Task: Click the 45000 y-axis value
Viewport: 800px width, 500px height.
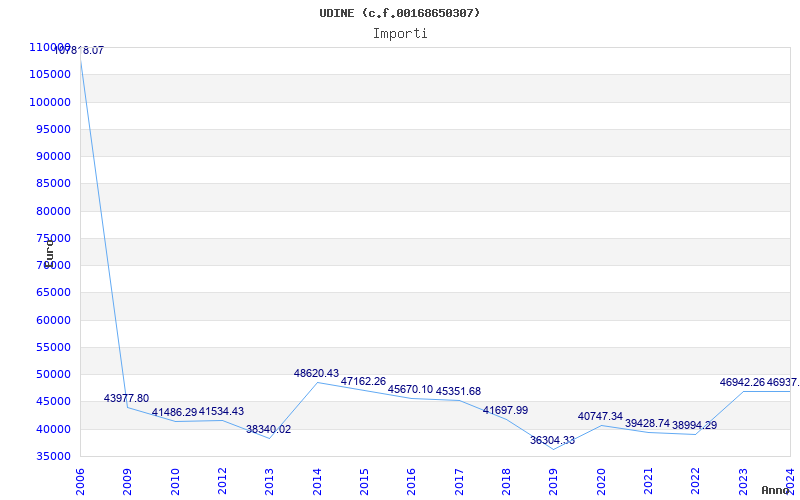Action: pyautogui.click(x=53, y=402)
